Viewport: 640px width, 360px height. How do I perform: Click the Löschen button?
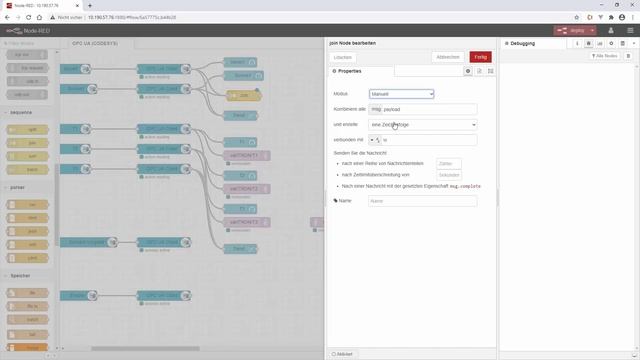point(342,58)
